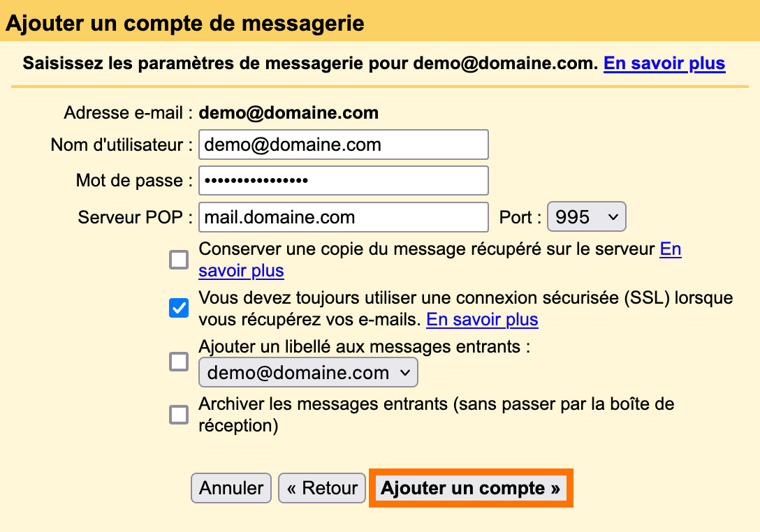The width and height of the screenshot is (760, 532).
Task: Click the 'Port :' label
Action: point(520,217)
